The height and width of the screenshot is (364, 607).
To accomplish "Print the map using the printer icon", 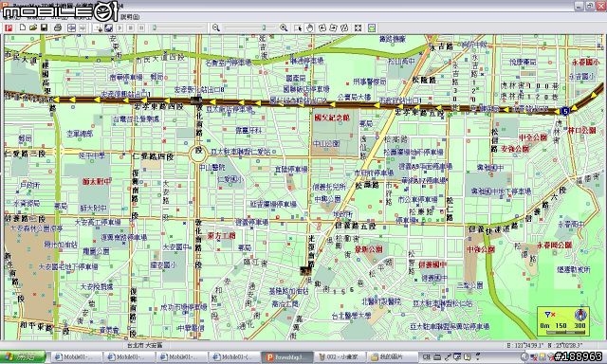I will 58,27.
